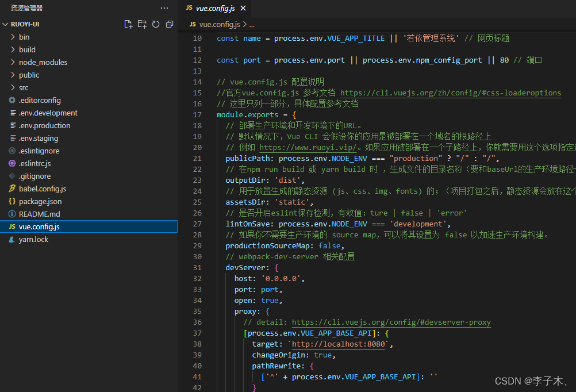Open the yarn.lock file name
Viewport: 576px width, 392px height.
(x=33, y=240)
